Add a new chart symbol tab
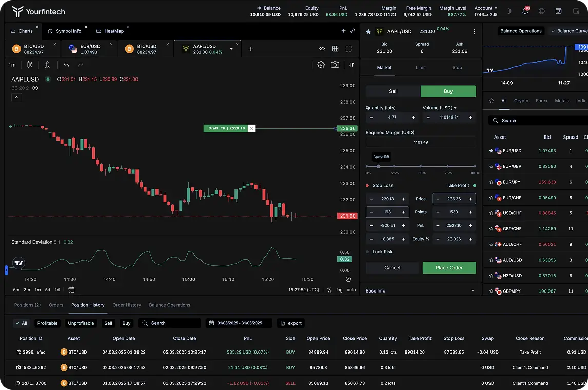This screenshot has height=390, width=588. 251,49
